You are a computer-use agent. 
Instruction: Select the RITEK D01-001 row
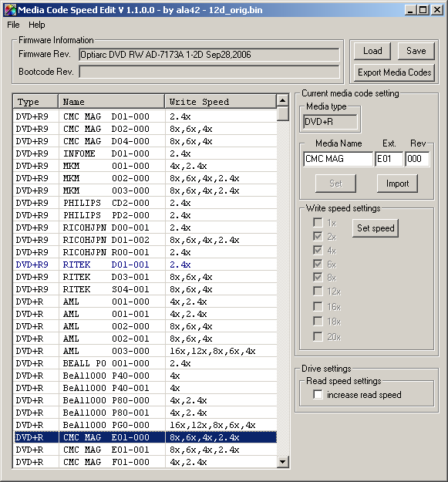tap(145, 265)
